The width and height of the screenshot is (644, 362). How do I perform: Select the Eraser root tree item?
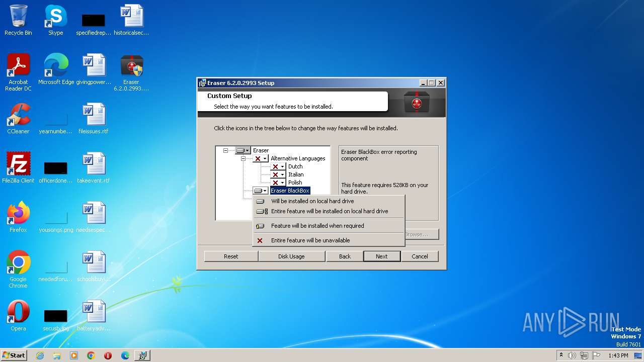point(261,150)
